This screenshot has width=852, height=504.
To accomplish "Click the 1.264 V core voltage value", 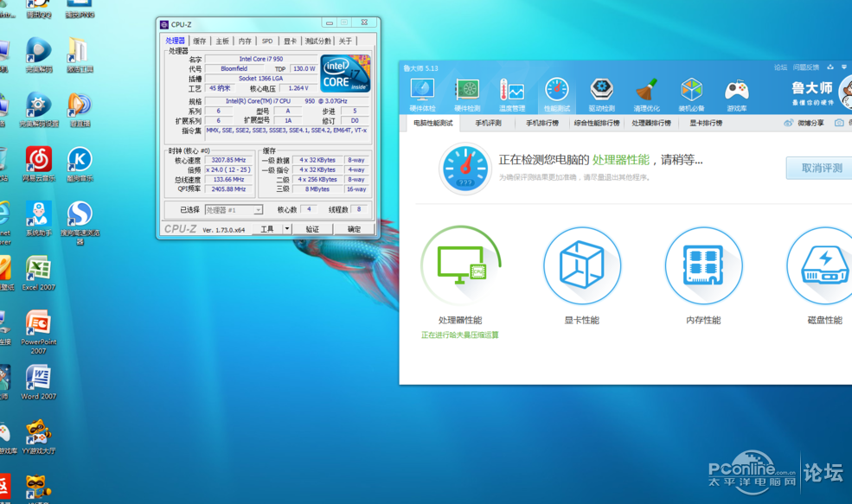I will tap(298, 88).
